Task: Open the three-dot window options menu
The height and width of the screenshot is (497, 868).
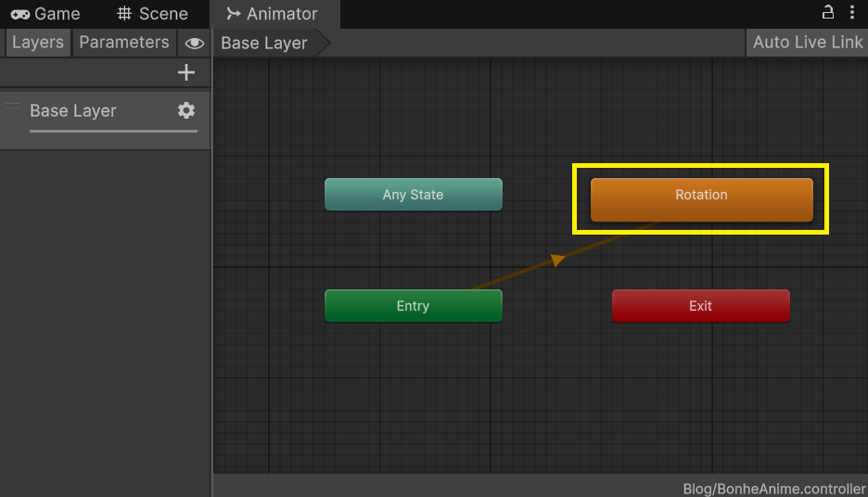Action: pyautogui.click(x=853, y=13)
